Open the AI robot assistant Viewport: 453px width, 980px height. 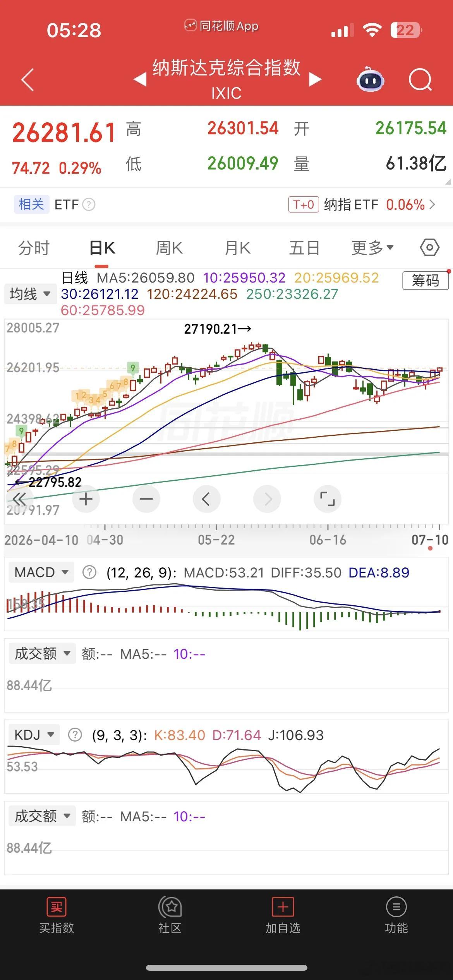(371, 79)
